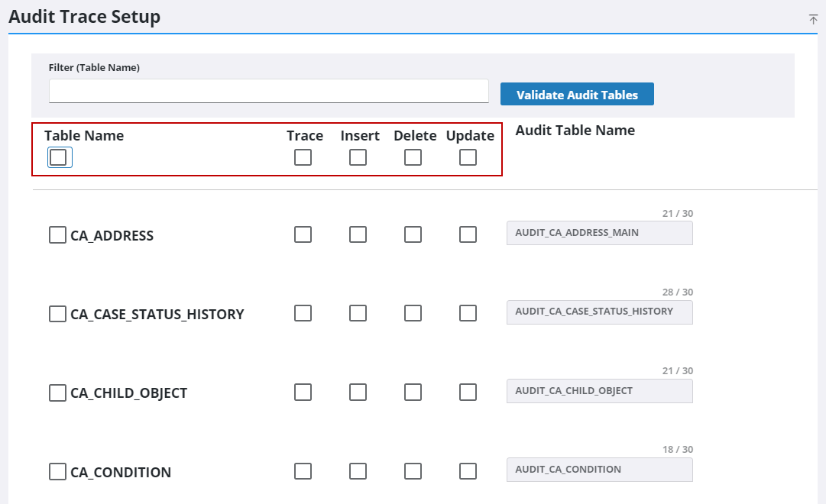826x504 pixels.
Task: Select the CA_CHILD_OBJECT table checkbox
Action: 57,392
